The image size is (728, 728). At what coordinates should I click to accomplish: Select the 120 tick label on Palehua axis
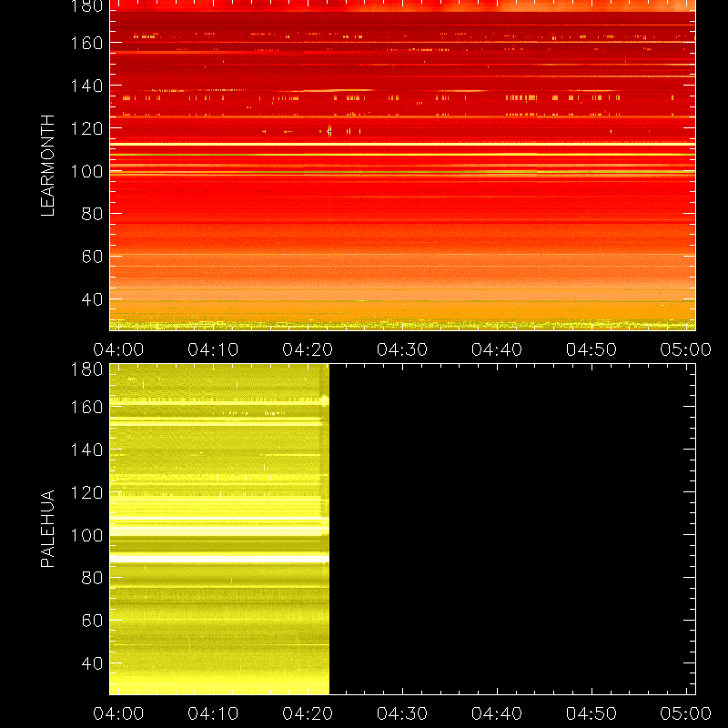86,492
